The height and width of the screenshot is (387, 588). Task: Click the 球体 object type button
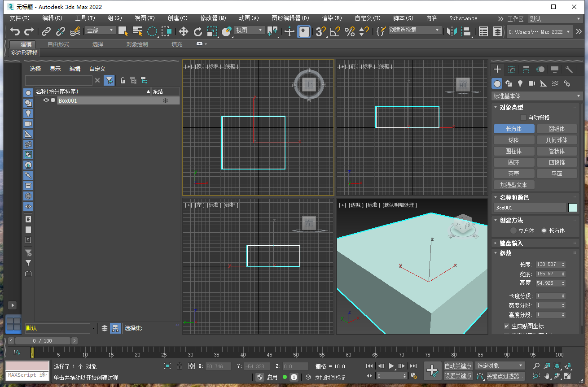tap(514, 140)
